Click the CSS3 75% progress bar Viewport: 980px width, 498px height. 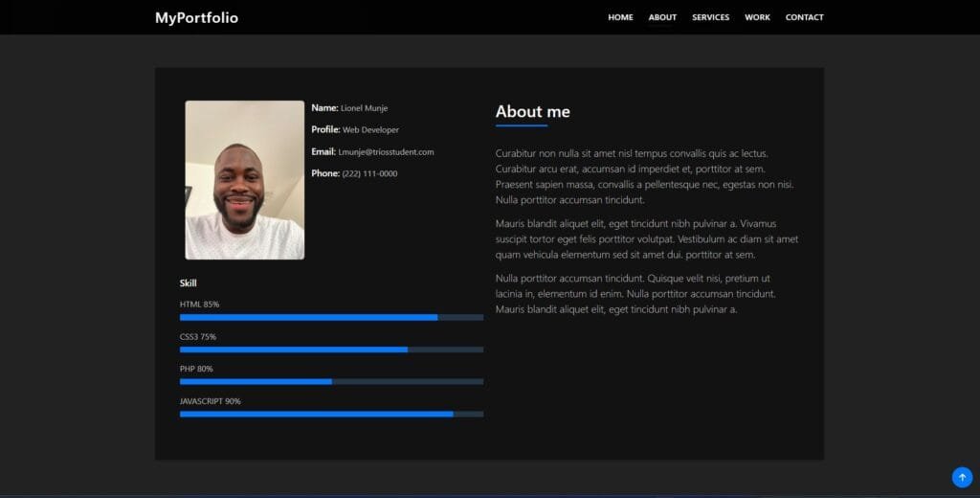331,350
